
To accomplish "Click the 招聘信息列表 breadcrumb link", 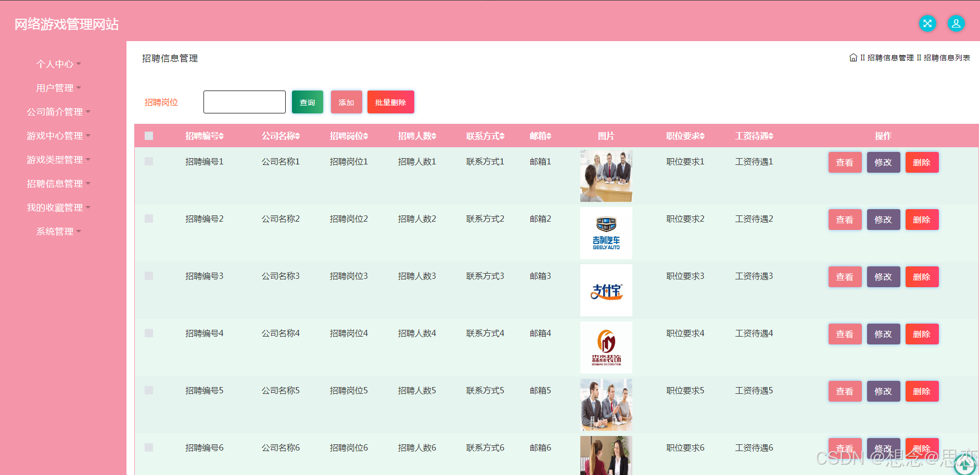I will point(947,58).
